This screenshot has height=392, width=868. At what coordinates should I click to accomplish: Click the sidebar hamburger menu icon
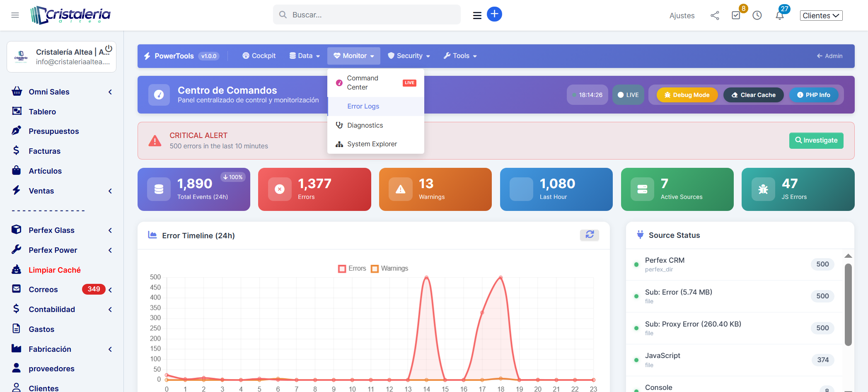pyautogui.click(x=15, y=15)
